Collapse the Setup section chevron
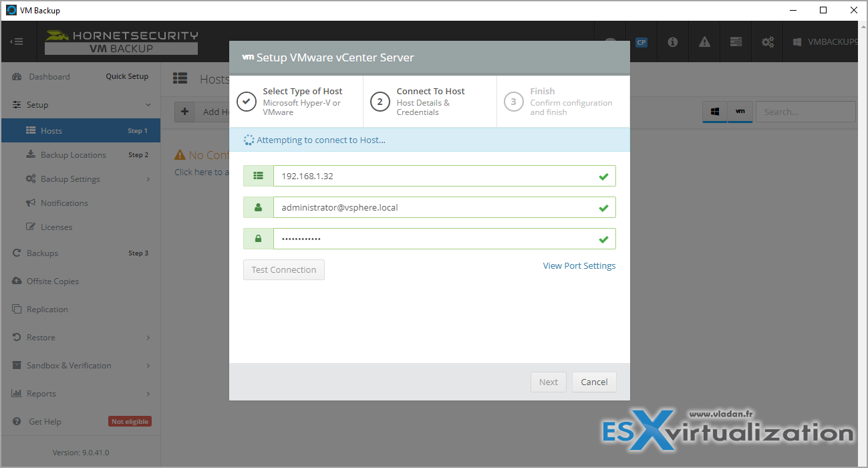 pos(148,105)
